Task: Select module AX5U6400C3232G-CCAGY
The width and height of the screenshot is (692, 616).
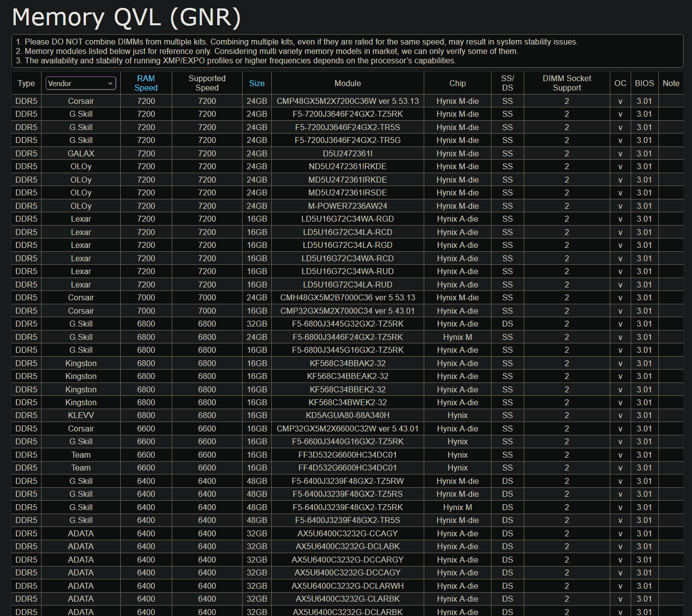Action: [x=347, y=533]
